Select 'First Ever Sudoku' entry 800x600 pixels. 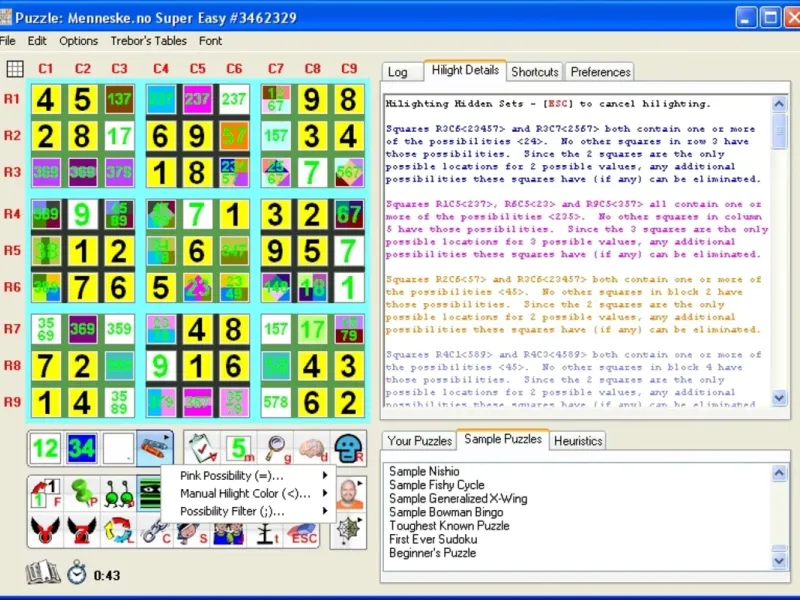433,539
